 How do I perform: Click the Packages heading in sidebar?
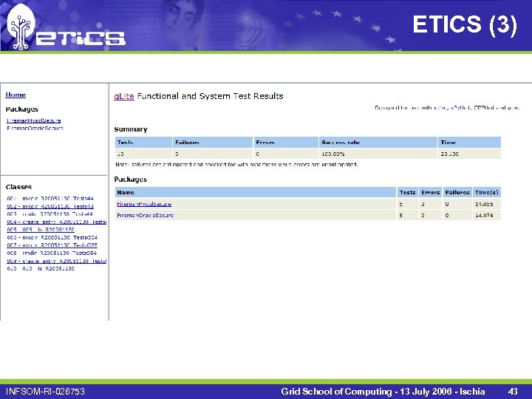pyautogui.click(x=21, y=109)
